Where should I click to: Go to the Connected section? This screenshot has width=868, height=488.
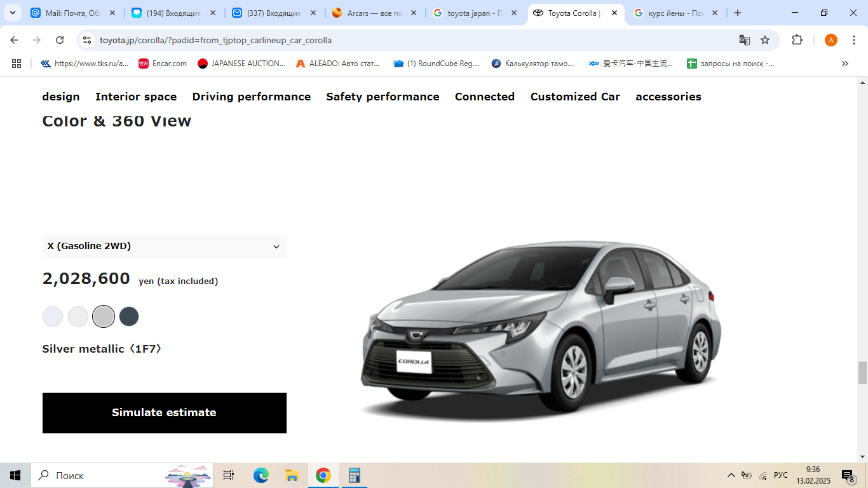coord(485,97)
